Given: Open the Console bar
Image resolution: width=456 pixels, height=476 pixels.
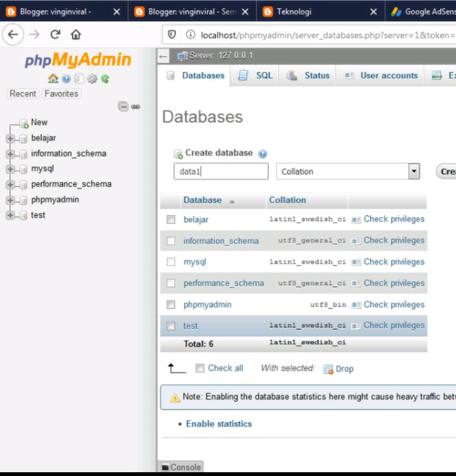Looking at the screenshot, I should point(181,467).
